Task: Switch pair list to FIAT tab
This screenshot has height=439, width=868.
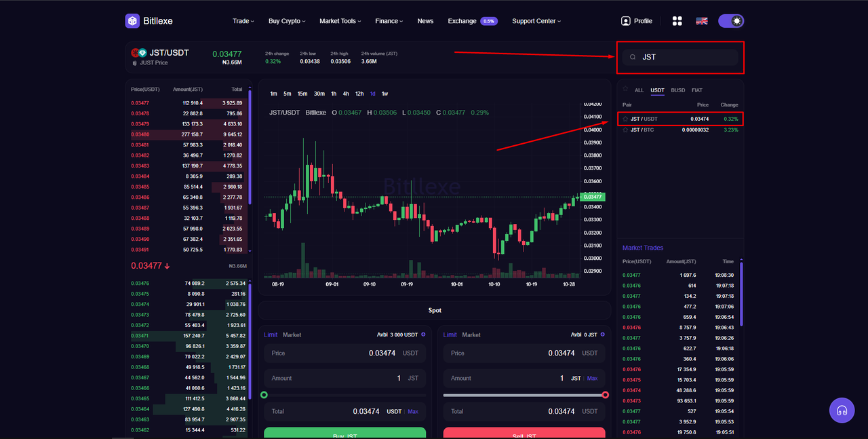Action: point(697,90)
